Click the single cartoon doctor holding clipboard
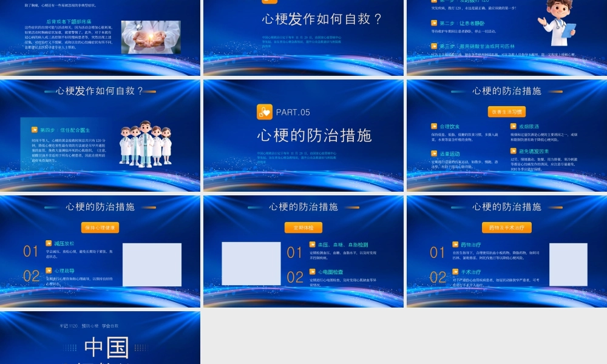The image size is (607, 364). coord(556,22)
